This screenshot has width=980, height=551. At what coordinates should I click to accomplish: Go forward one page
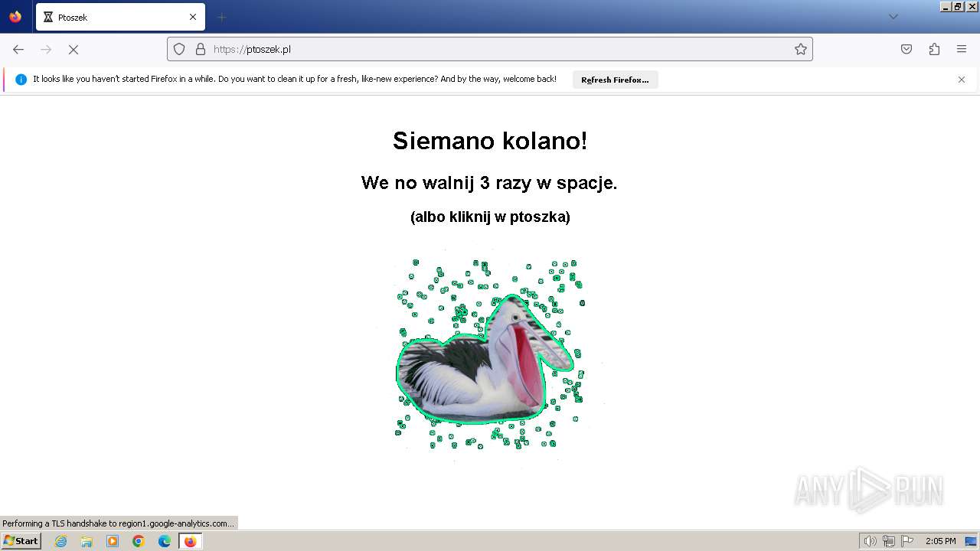tap(46, 49)
